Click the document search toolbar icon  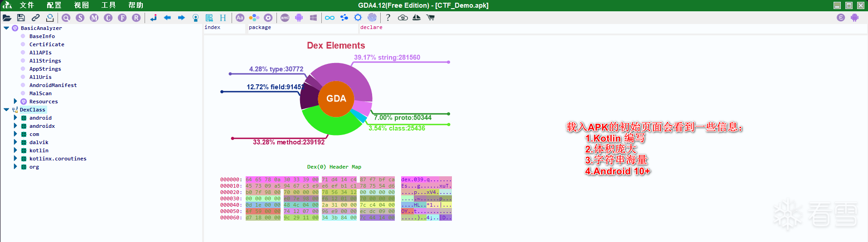(209, 18)
